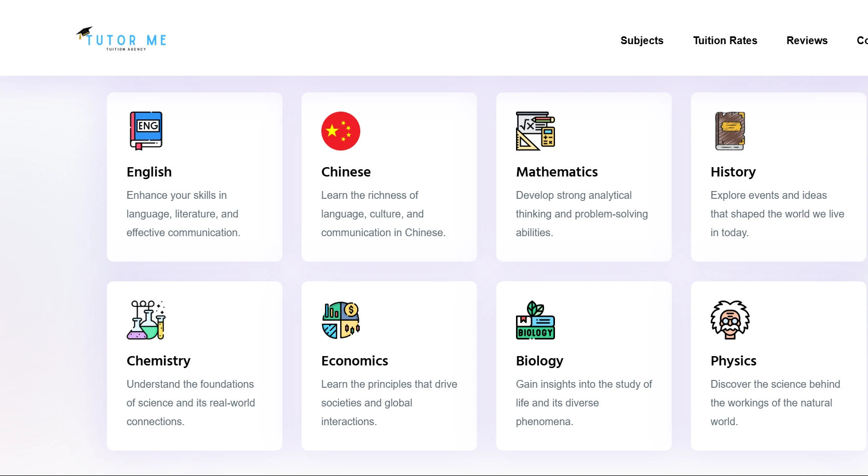Click the Chemistry flasks icon
Viewport: 868px width, 476px height.
146,320
